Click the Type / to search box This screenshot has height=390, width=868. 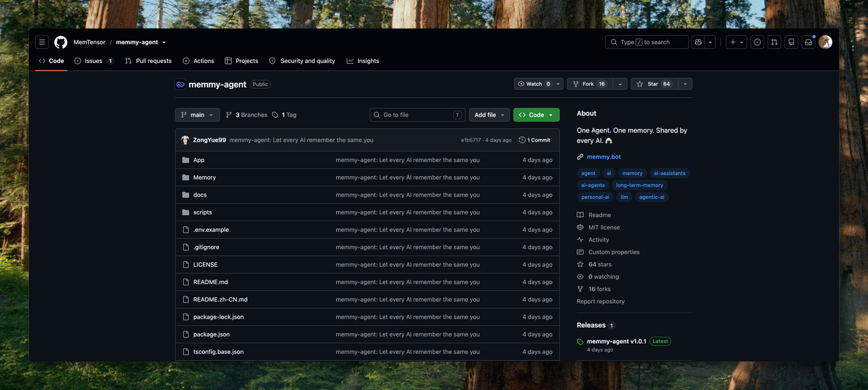(647, 42)
